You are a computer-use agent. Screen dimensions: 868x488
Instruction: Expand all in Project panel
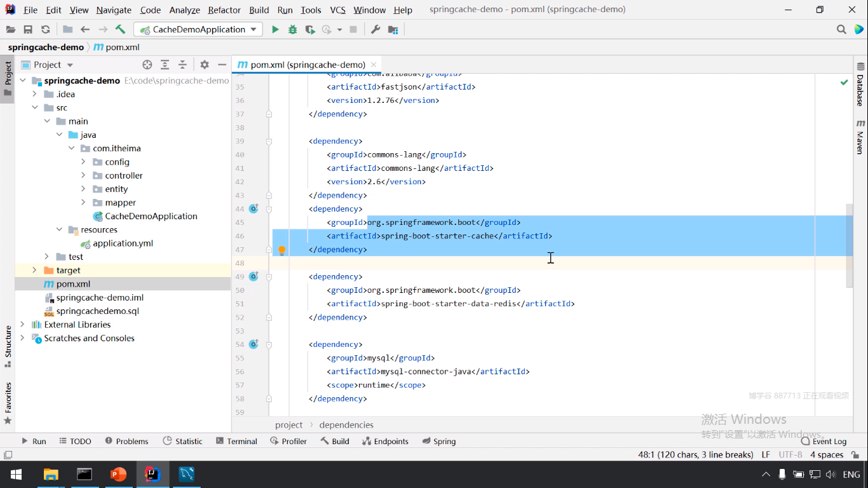165,64
